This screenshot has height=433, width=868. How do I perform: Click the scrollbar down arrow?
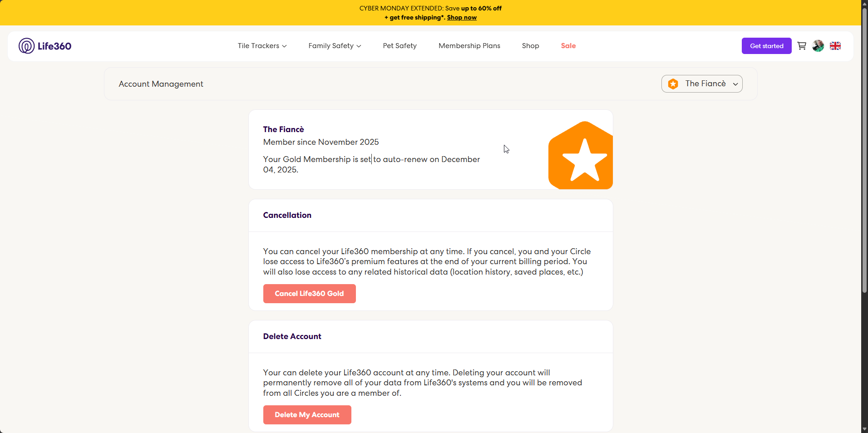pos(864,429)
